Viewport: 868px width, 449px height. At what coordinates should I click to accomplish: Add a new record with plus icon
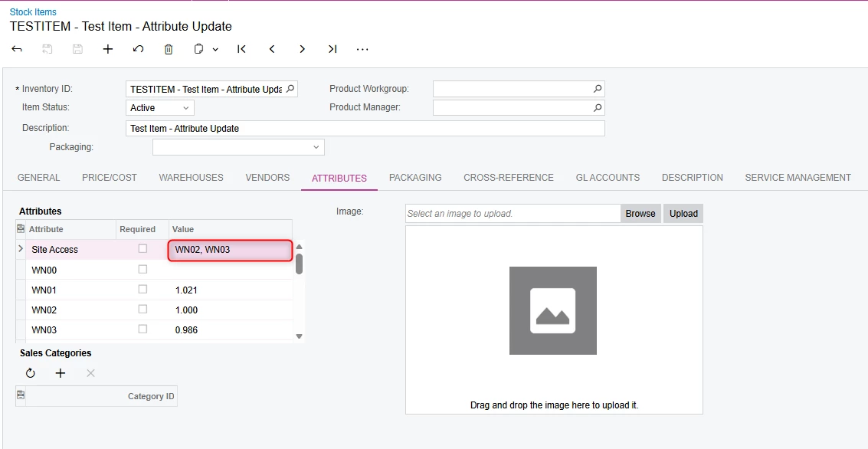pyautogui.click(x=108, y=49)
